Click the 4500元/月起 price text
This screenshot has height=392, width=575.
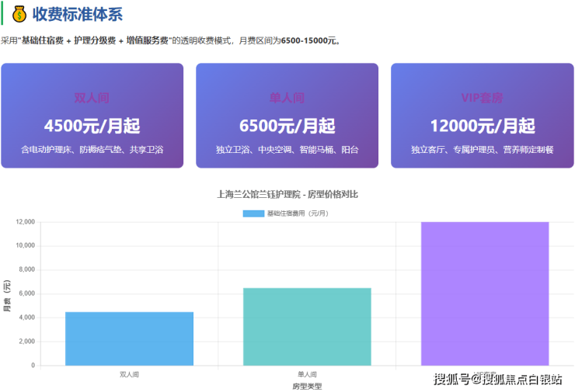tap(92, 126)
